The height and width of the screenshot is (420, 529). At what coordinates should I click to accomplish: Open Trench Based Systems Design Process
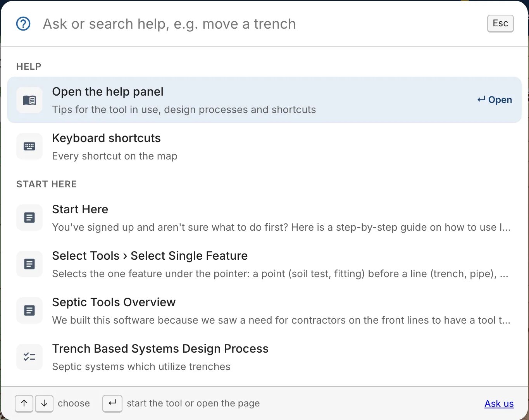pyautogui.click(x=264, y=357)
